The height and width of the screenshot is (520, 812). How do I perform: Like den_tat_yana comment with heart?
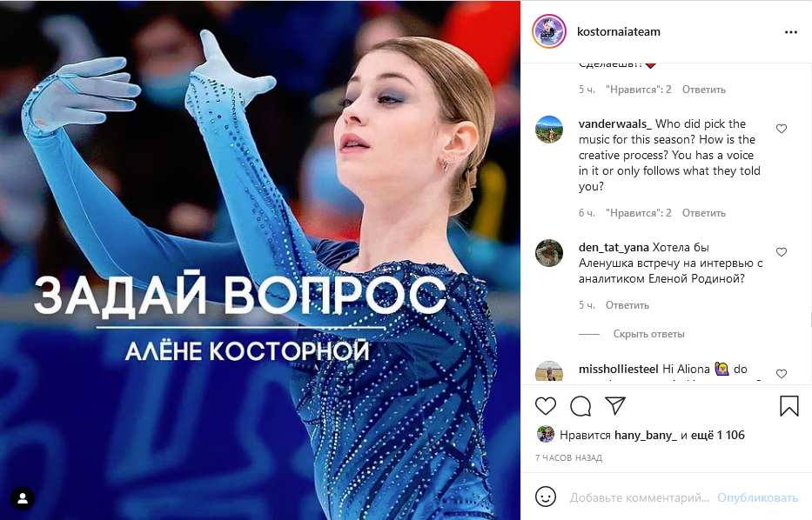point(782,252)
